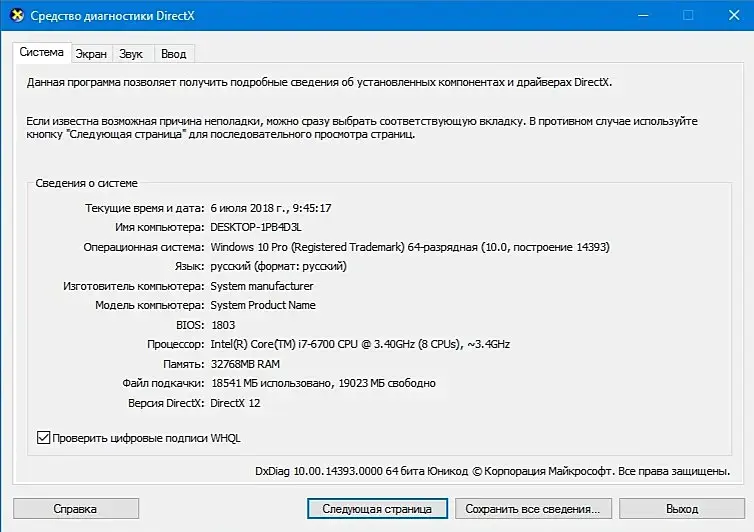The width and height of the screenshot is (754, 532).
Task: Toggle the "Проверить цифровые подписи WHQL" checkbox
Action: click(x=43, y=438)
